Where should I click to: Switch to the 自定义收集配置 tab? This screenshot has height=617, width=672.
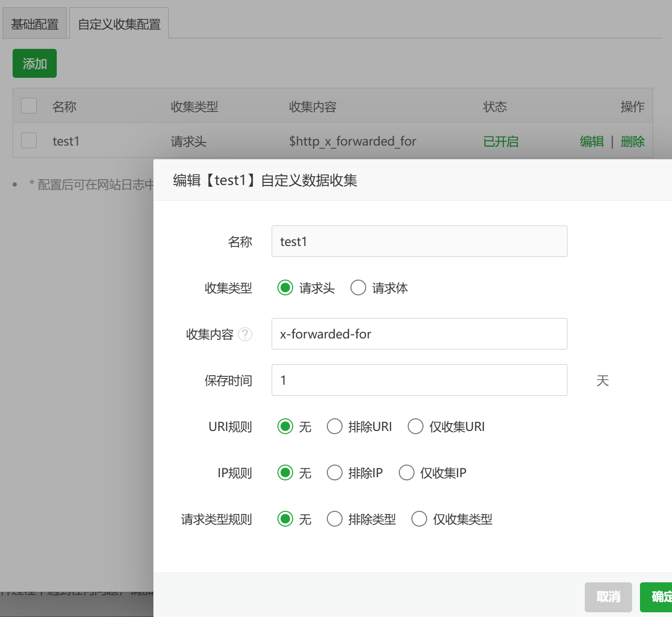[119, 24]
